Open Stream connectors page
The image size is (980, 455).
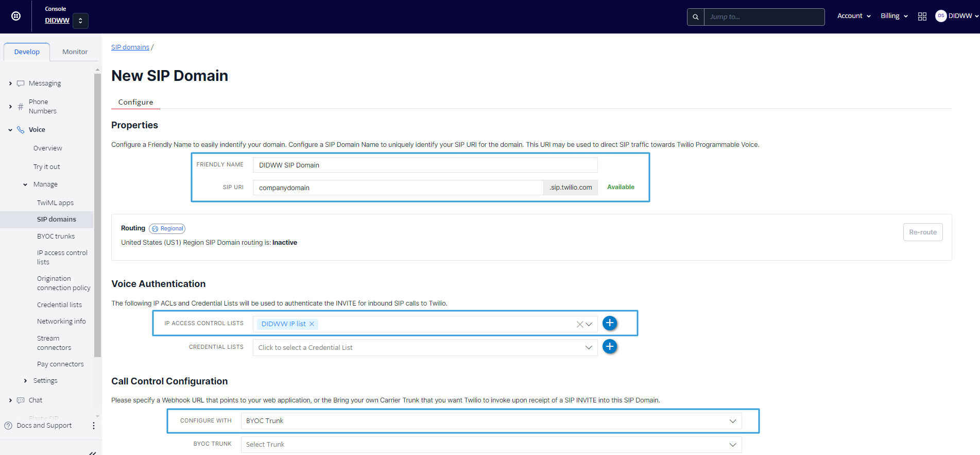pyautogui.click(x=54, y=343)
